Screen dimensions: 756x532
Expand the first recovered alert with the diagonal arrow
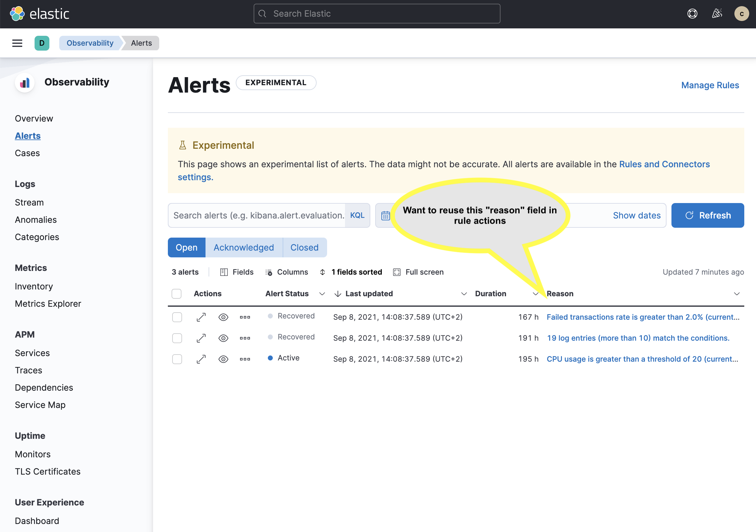(x=201, y=317)
